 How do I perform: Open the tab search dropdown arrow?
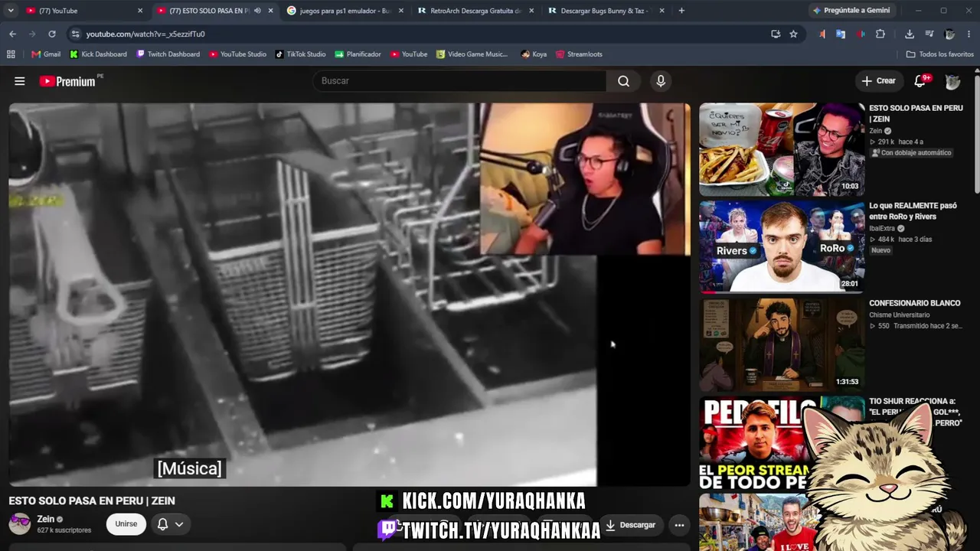(x=11, y=11)
